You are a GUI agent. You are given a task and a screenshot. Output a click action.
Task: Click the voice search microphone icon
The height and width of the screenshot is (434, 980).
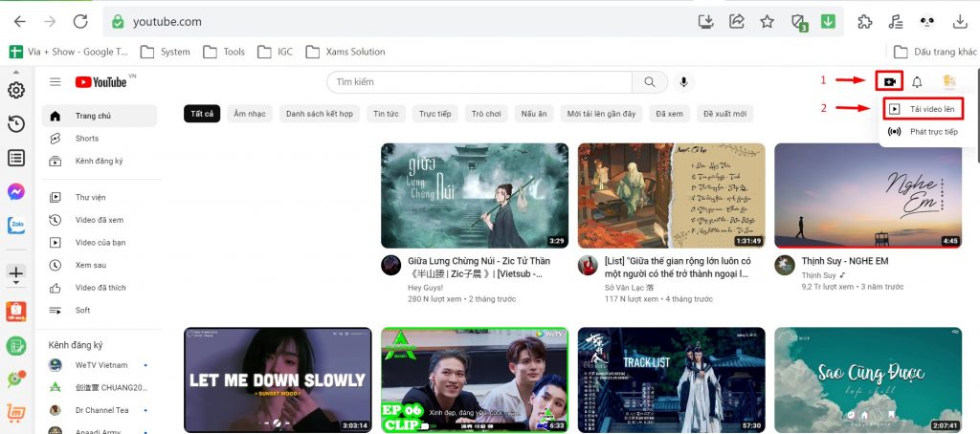click(683, 82)
